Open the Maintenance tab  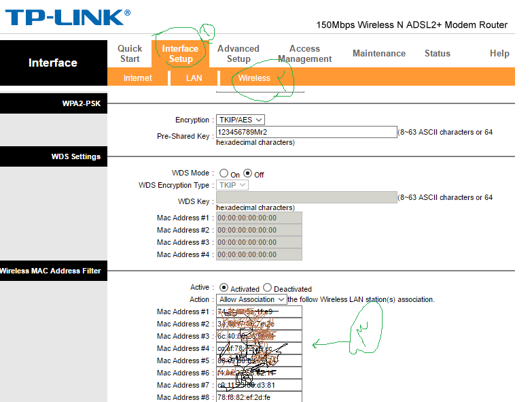click(379, 53)
